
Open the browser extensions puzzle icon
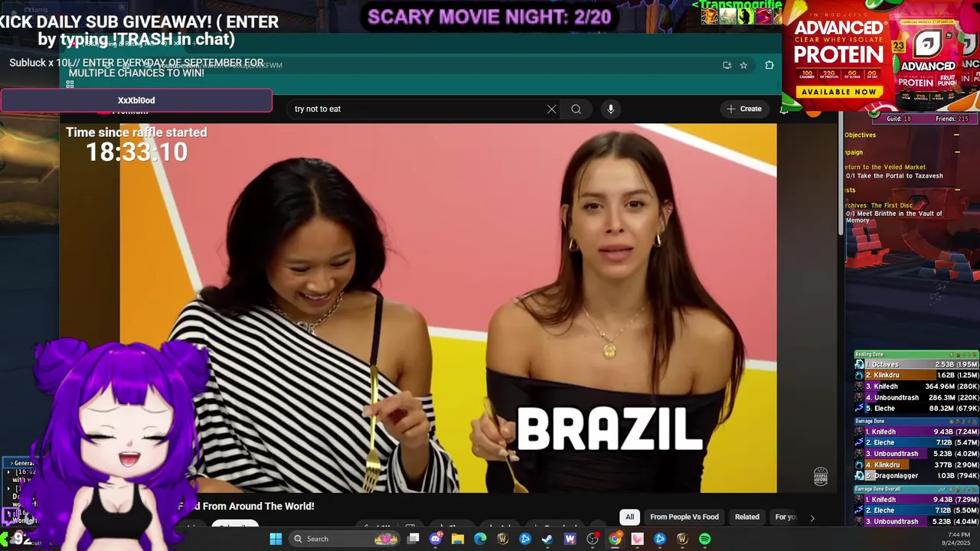tap(769, 65)
